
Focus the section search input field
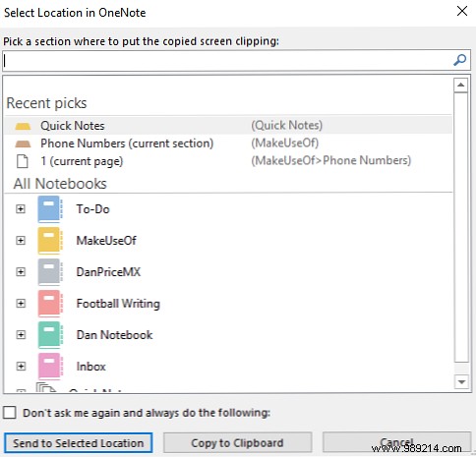tap(236, 60)
